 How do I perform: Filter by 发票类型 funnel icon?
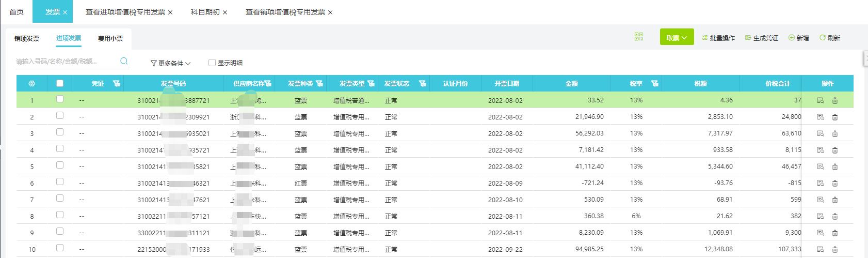[x=371, y=83]
